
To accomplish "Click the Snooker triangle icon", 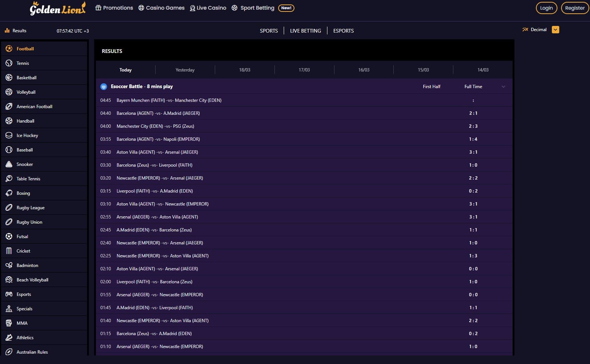I will click(9, 164).
